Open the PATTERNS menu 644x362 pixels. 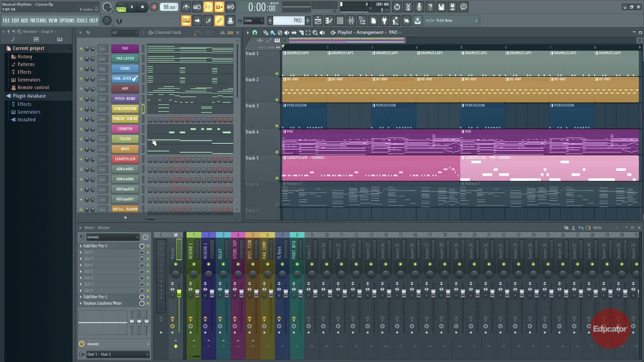pyautogui.click(x=38, y=21)
